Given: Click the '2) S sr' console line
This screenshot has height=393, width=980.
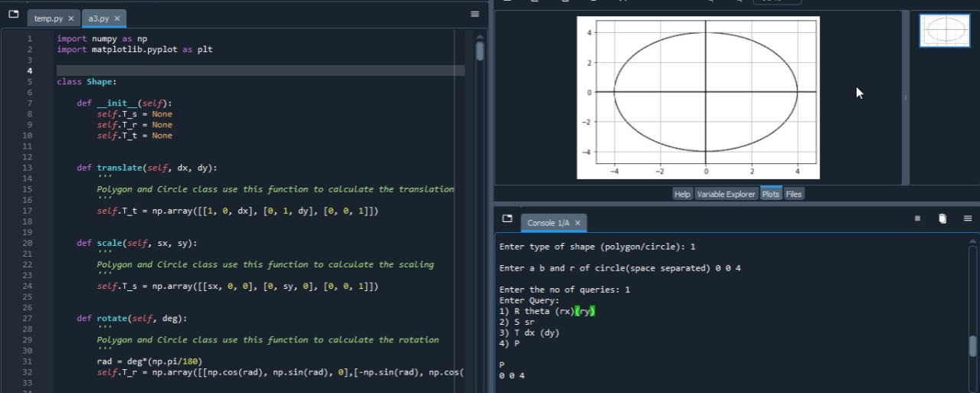Looking at the screenshot, I should 517,322.
